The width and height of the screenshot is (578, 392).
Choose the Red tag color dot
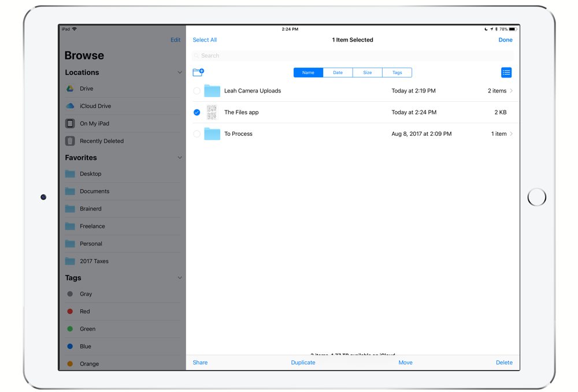(x=70, y=312)
